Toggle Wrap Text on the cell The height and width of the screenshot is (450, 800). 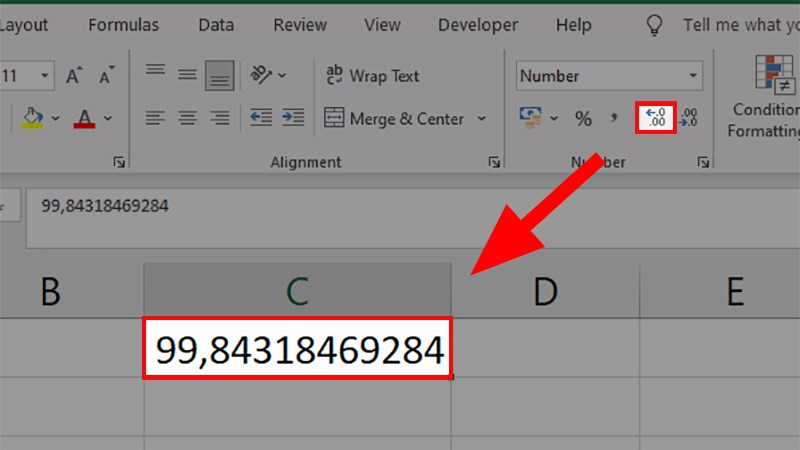pyautogui.click(x=372, y=76)
